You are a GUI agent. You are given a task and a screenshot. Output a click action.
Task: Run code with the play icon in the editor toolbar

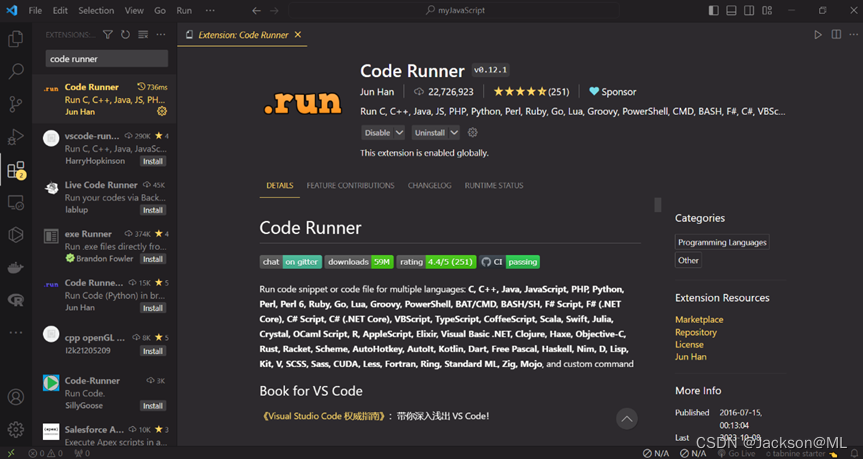tap(818, 35)
